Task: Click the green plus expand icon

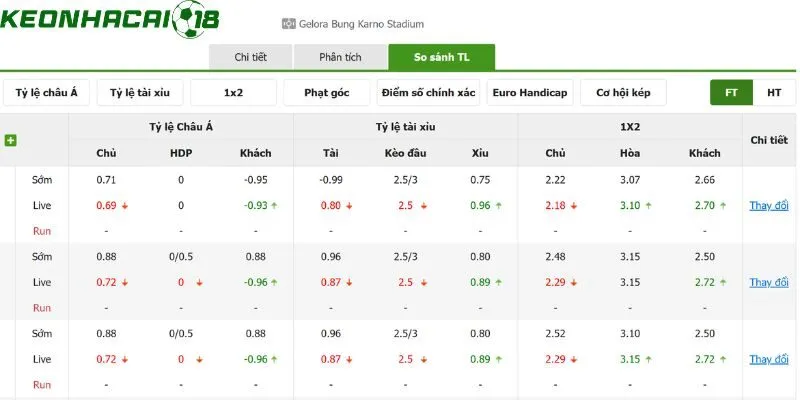Action: click(10, 140)
